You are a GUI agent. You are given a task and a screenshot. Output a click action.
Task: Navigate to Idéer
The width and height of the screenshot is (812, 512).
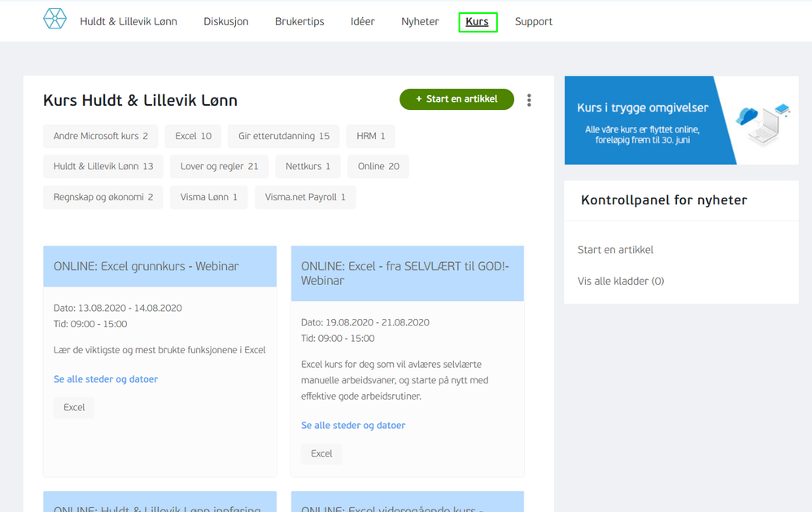point(363,21)
